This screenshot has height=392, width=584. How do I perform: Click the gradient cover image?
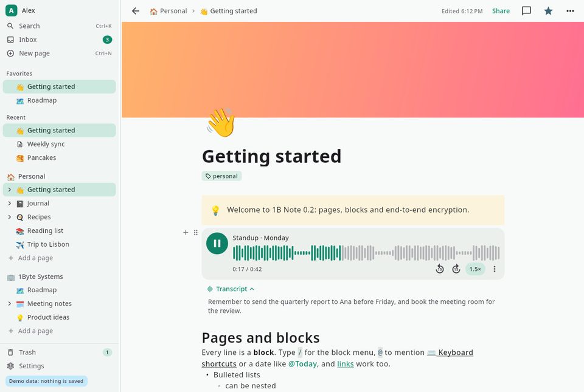pyautogui.click(x=353, y=69)
